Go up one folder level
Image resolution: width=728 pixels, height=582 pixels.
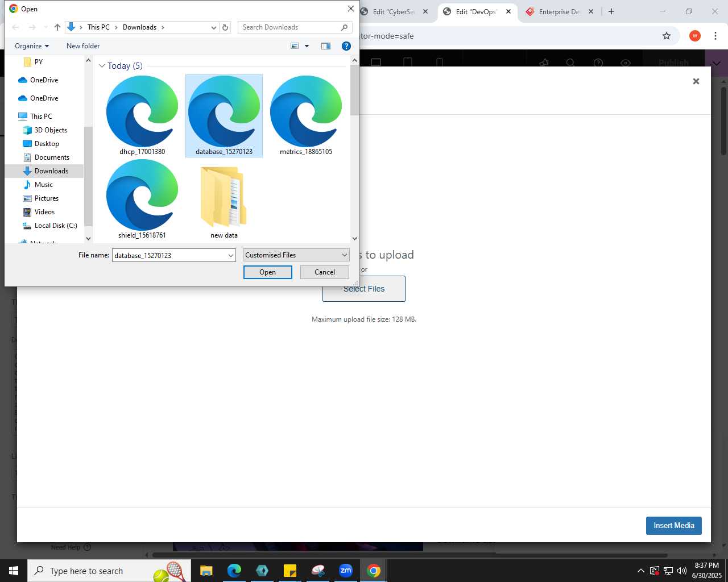(57, 27)
